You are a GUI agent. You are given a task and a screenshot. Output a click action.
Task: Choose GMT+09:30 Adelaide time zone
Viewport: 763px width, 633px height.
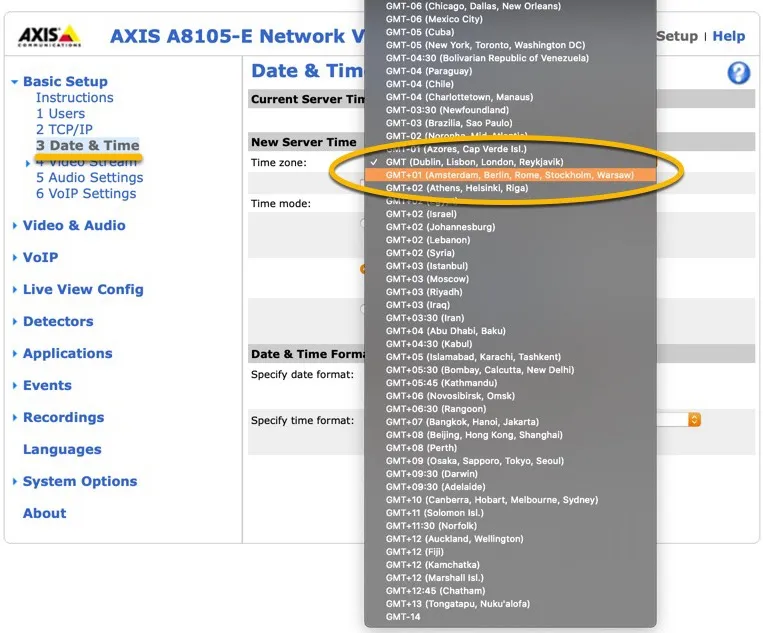pyautogui.click(x=510, y=487)
